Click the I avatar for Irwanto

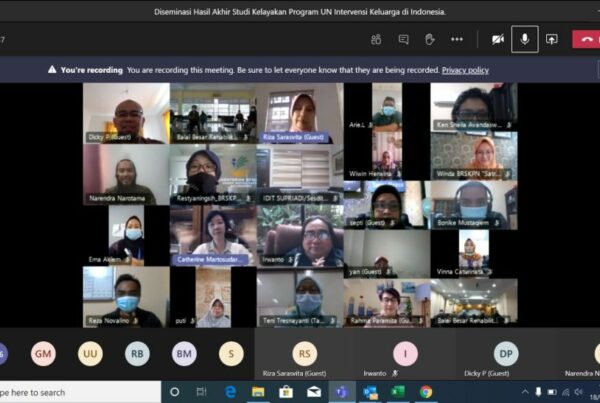coord(405,354)
